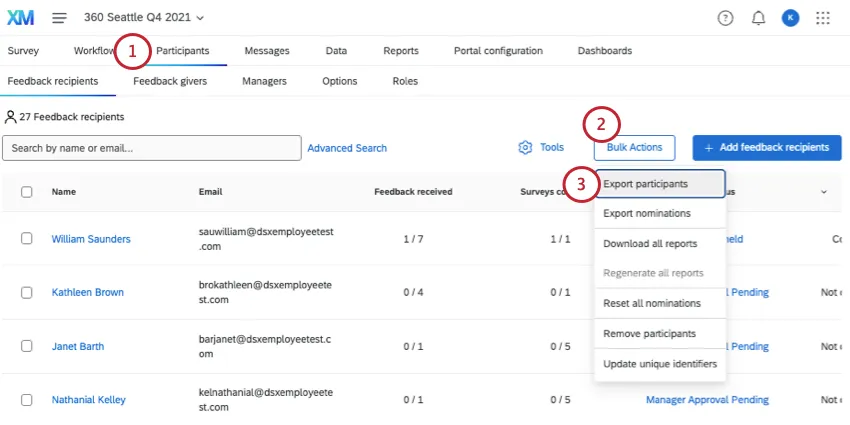The height and width of the screenshot is (425, 850).
Task: Switch to the Participants tab
Action: pos(183,51)
